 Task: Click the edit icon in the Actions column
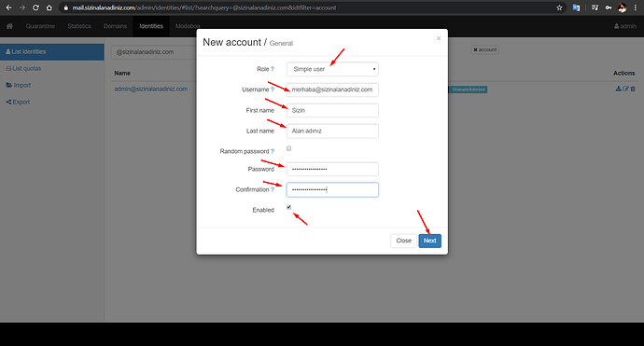[625, 89]
